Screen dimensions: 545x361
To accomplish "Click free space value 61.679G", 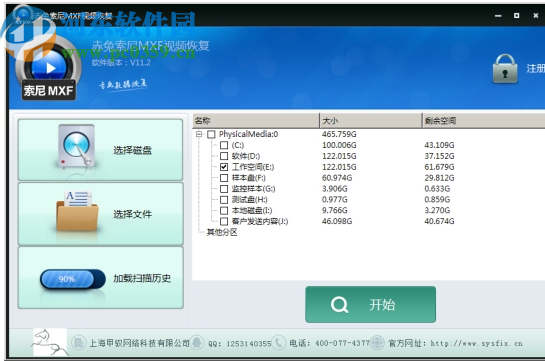I will coord(439,167).
